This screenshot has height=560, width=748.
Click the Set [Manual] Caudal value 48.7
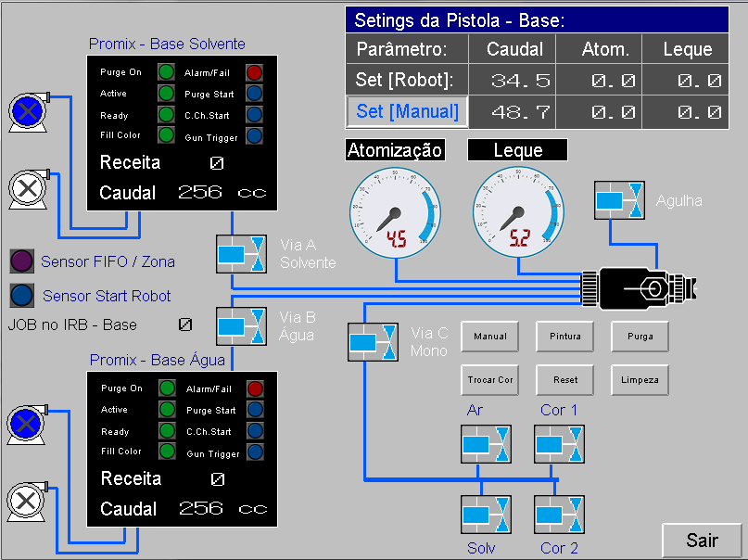pos(515,112)
